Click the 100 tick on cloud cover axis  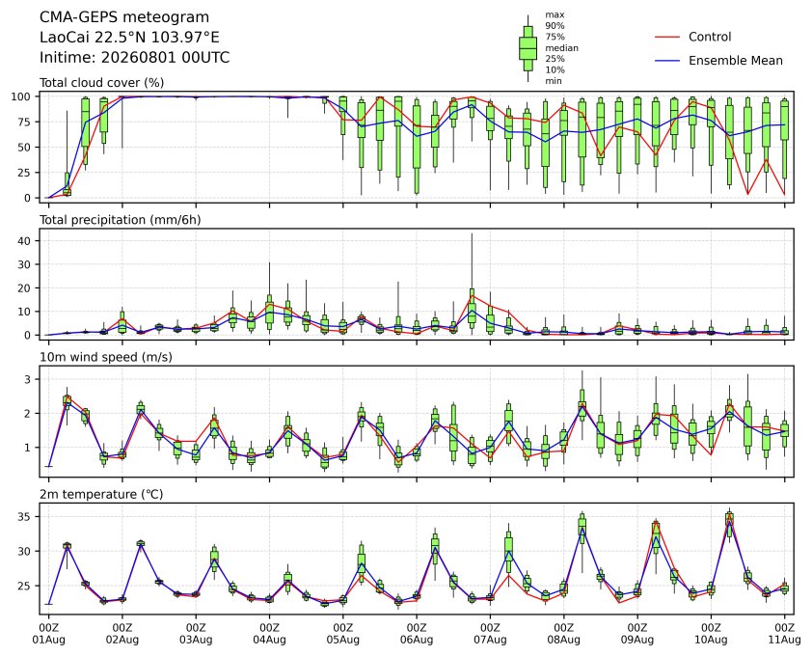(24, 96)
